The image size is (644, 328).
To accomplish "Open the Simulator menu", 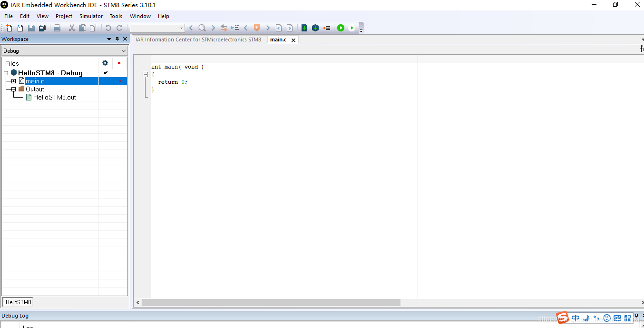I will [91, 16].
